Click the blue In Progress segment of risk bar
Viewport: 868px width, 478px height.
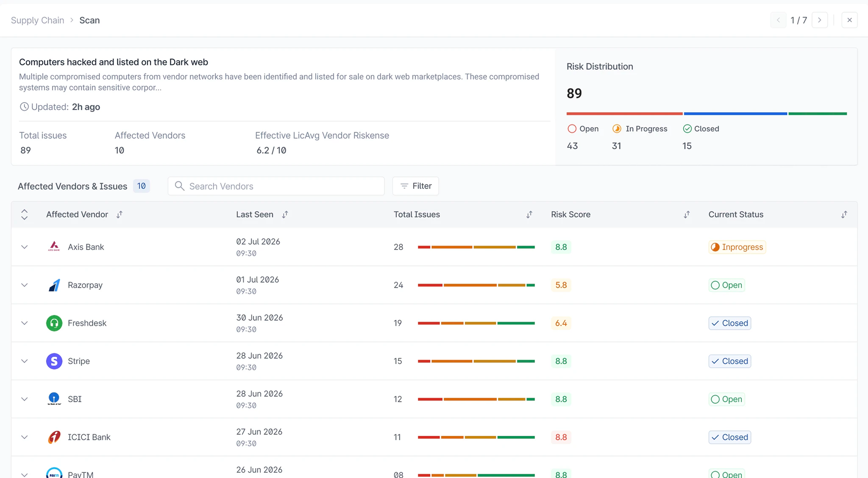pos(735,114)
